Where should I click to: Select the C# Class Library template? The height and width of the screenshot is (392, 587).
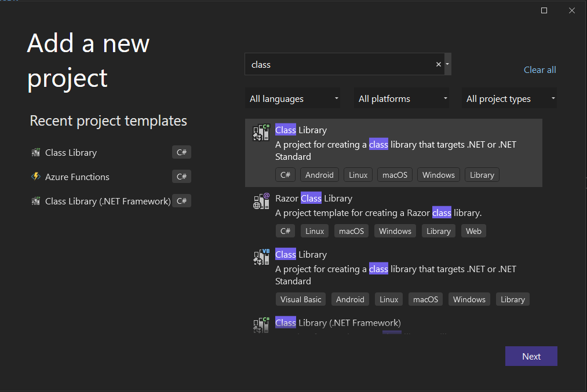click(x=393, y=153)
